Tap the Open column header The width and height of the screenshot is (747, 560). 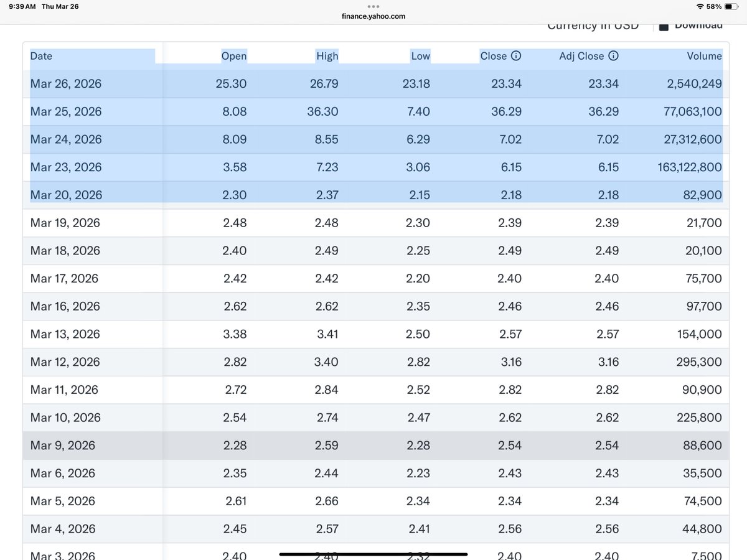(x=234, y=56)
